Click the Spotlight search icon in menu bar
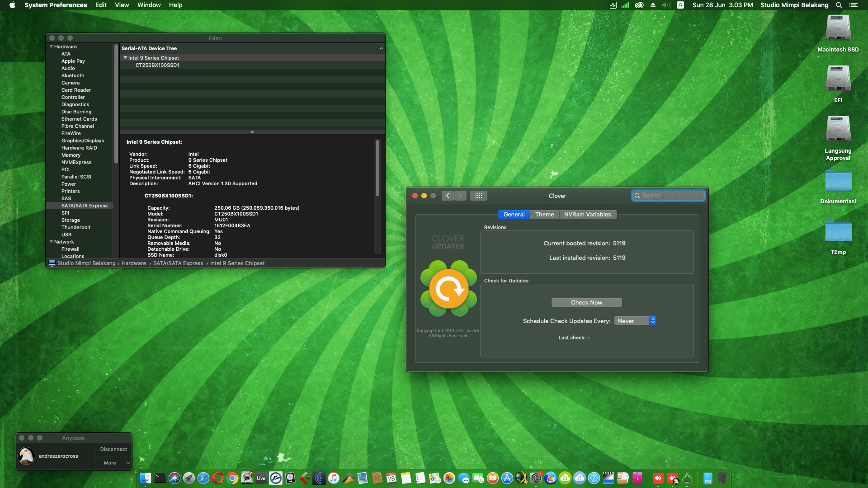 pos(839,5)
